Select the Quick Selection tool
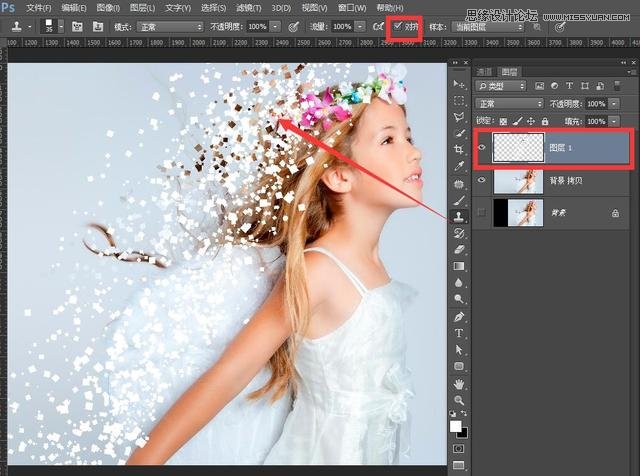This screenshot has width=640, height=476. (x=459, y=133)
